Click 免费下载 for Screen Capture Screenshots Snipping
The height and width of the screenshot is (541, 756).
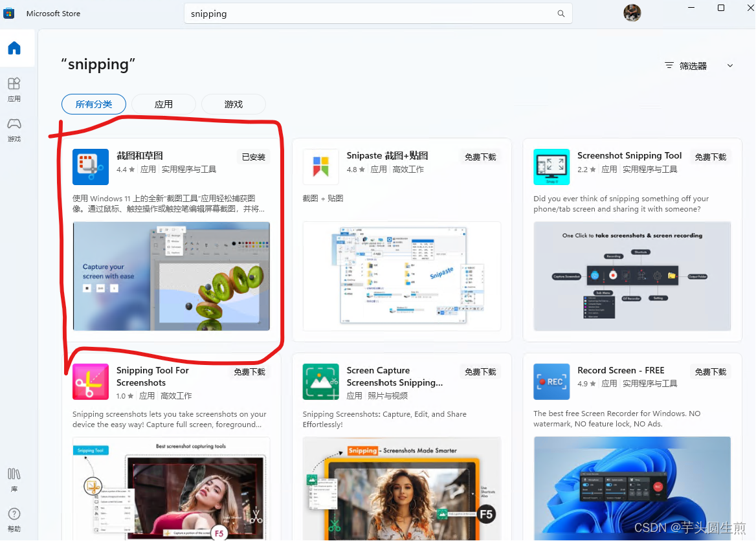(x=480, y=371)
